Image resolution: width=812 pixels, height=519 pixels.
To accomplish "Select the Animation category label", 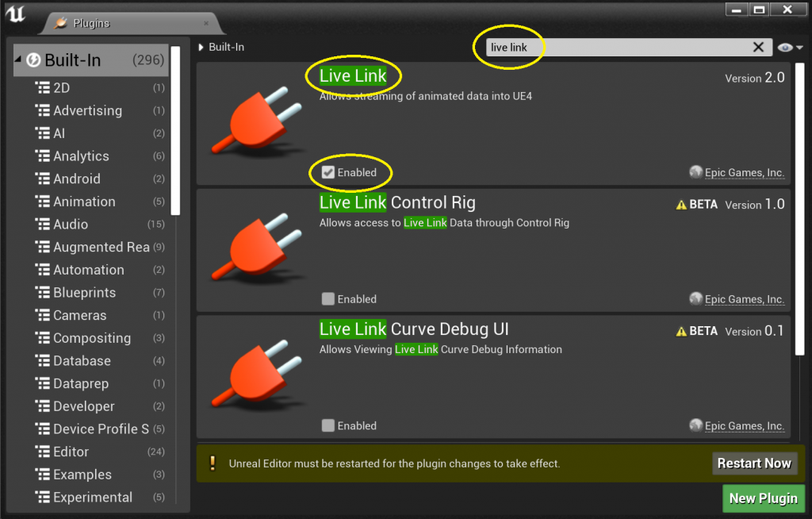I will click(x=84, y=202).
